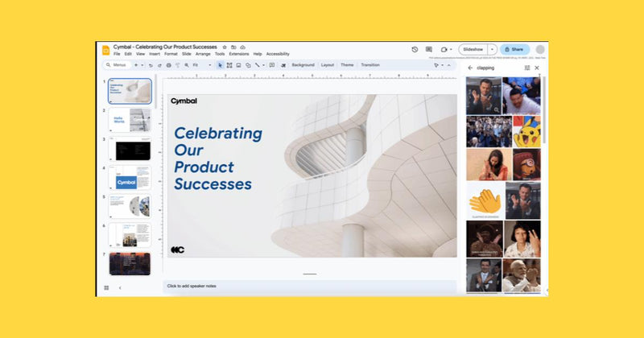Choose the Select cursor tool
Image resolution: width=644 pixels, height=338 pixels.
tap(220, 65)
